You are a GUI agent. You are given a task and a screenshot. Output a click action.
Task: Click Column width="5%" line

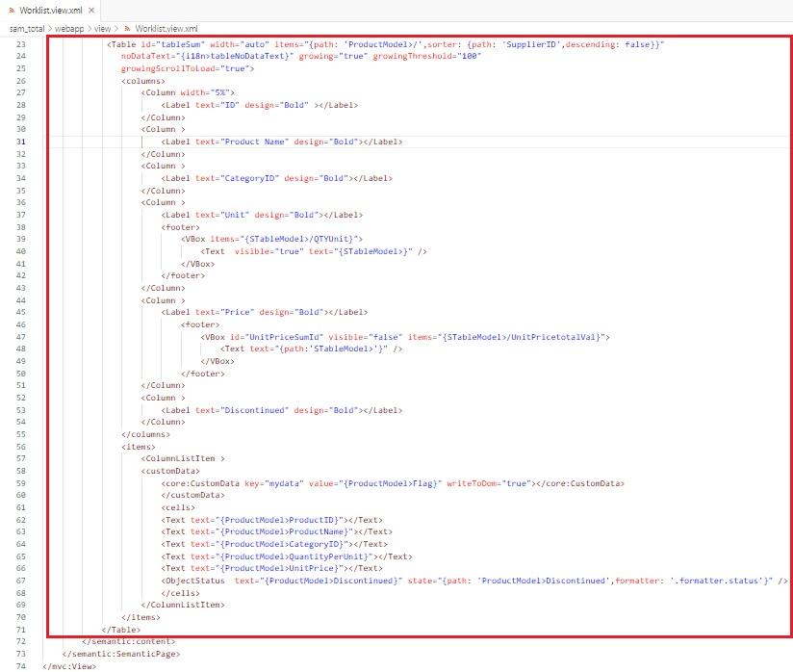[x=188, y=92]
